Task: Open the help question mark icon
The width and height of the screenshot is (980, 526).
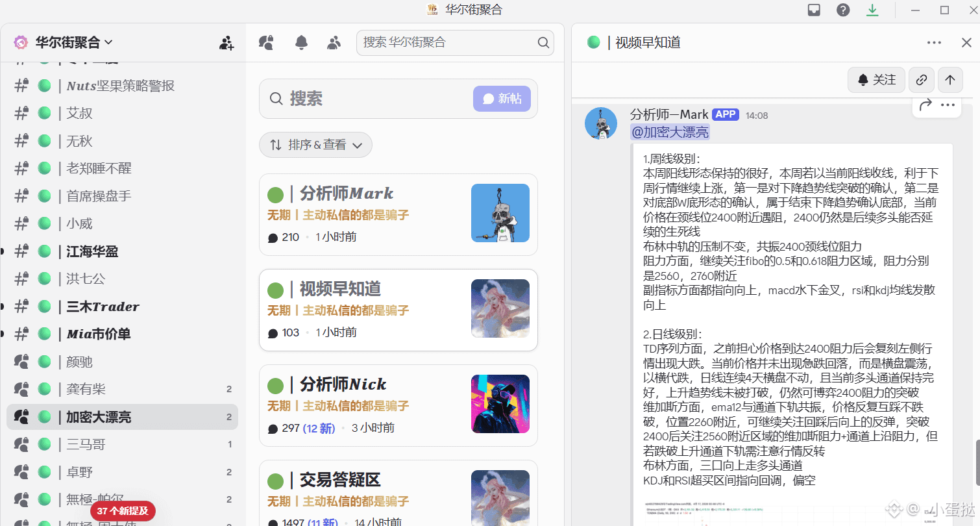Action: tap(843, 10)
